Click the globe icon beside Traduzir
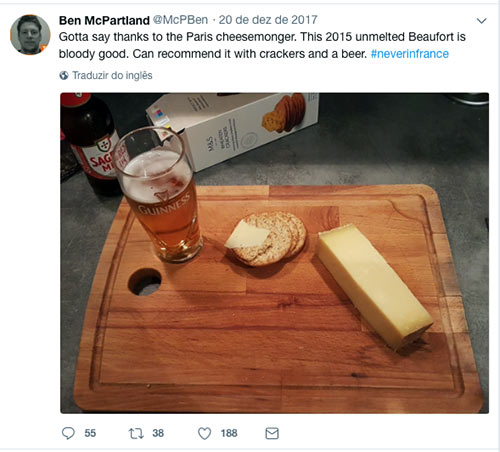Viewport: 500px width, 452px height. click(64, 75)
